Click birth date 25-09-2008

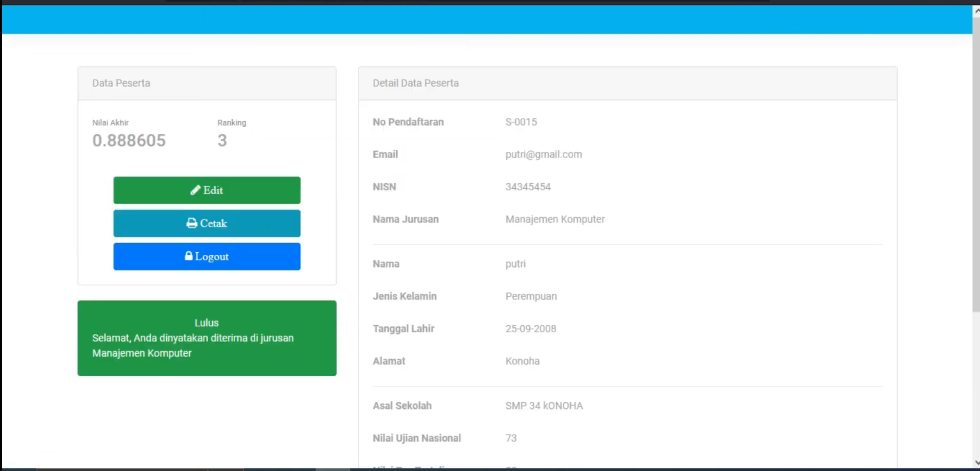pos(530,329)
